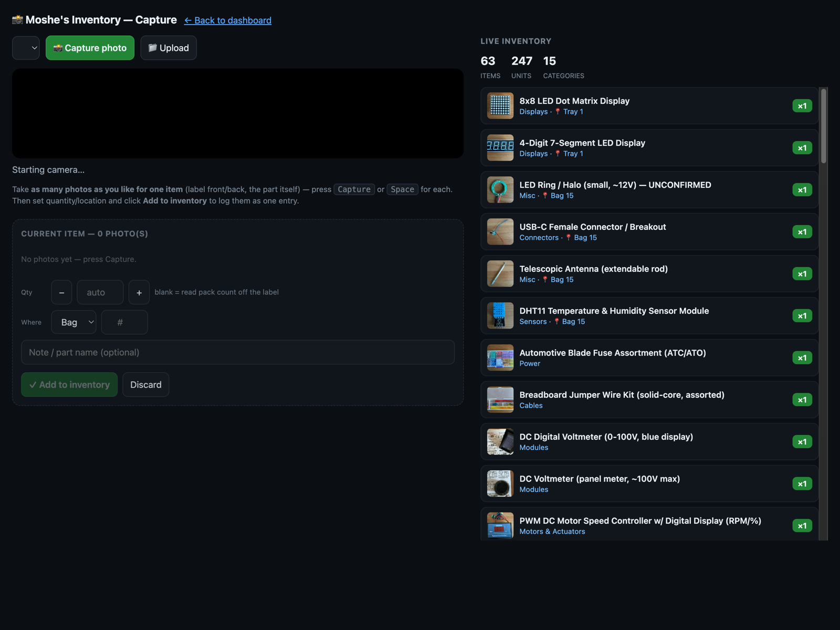This screenshot has width=840, height=630.
Task: Click Motors & Actuators category label
Action: [x=552, y=532]
